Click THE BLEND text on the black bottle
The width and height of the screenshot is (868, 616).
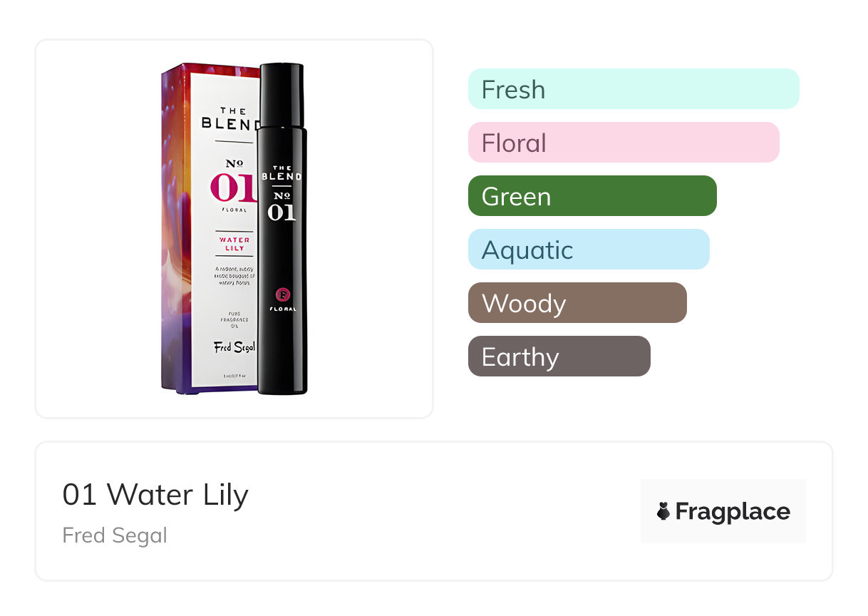[x=281, y=172]
